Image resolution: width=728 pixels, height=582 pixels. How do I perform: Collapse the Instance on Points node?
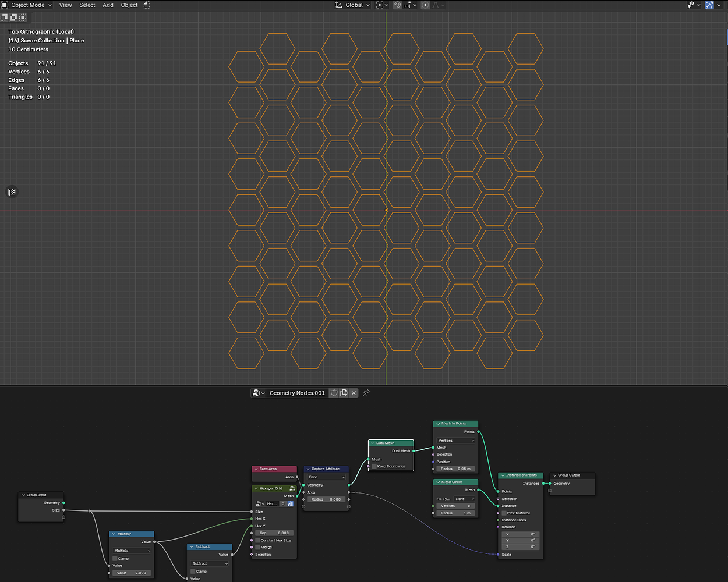(x=503, y=475)
